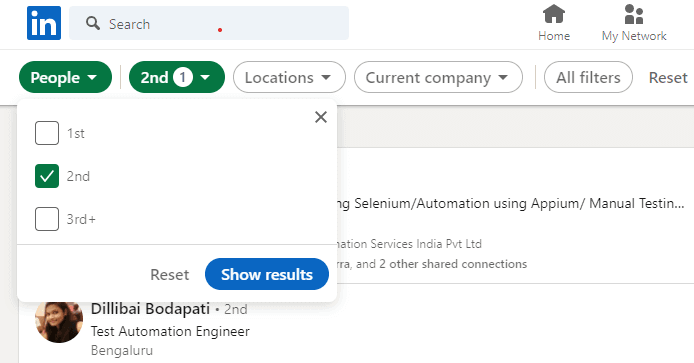The height and width of the screenshot is (363, 694).
Task: Open Dillibai Bodapati's profile name link
Action: pyautogui.click(x=150, y=309)
